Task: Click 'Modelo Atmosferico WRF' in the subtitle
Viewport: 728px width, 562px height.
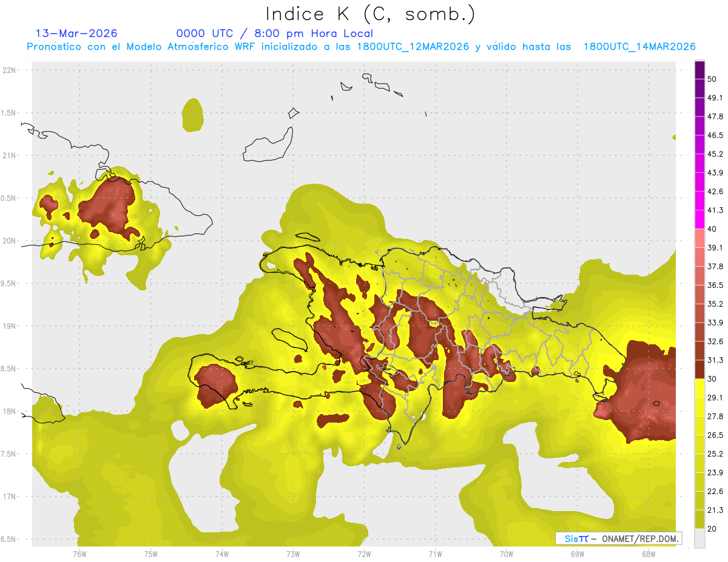Action: 192,47
